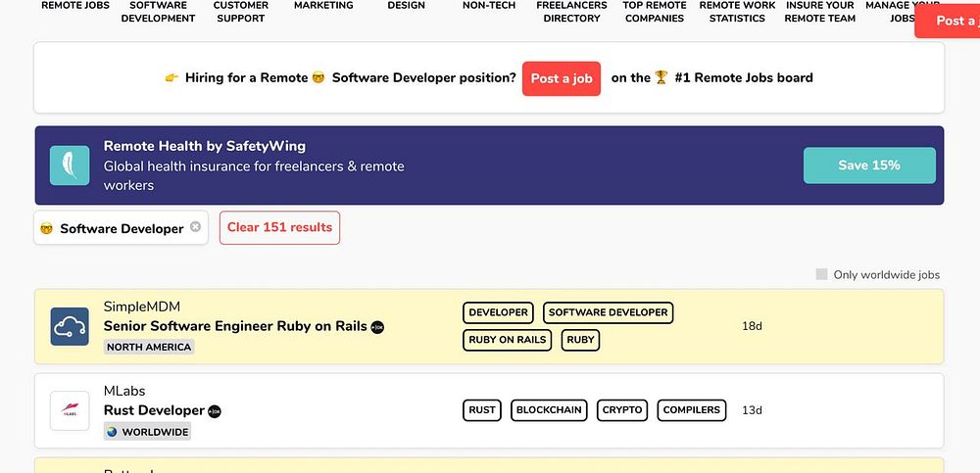Select the RUST tag

[x=482, y=410]
